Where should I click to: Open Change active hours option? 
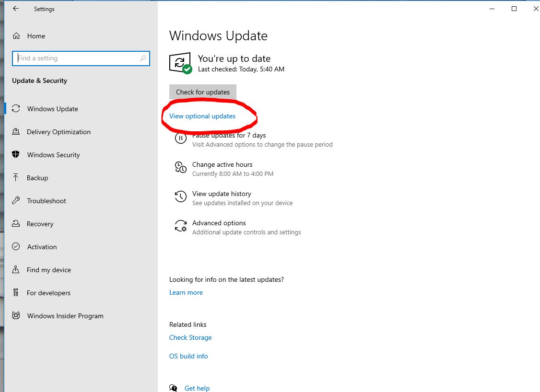tap(222, 164)
